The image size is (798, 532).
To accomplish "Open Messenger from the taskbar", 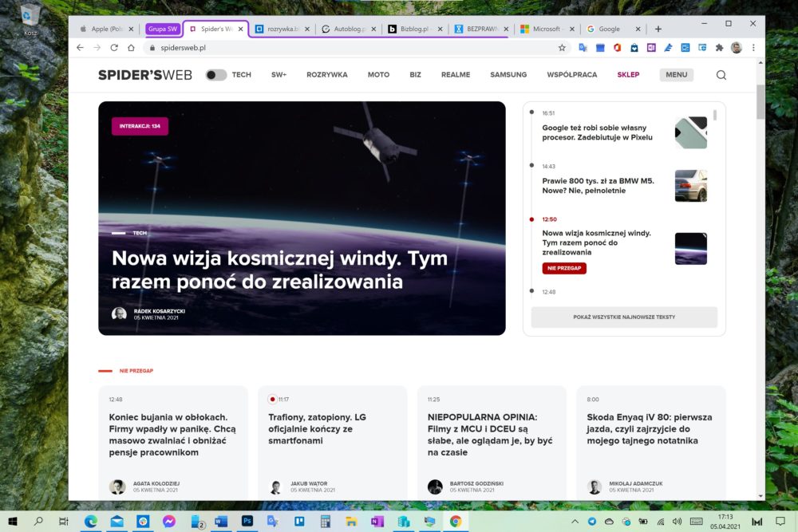I will coord(169,522).
